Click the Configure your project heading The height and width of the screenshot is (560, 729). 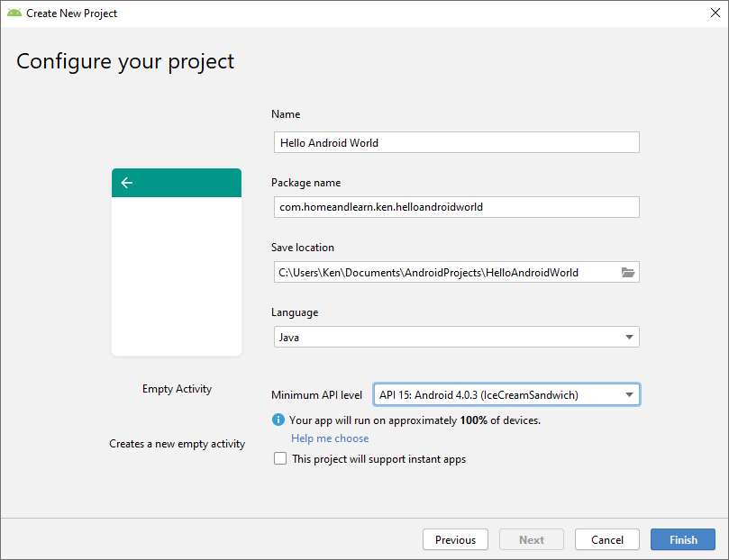point(125,61)
